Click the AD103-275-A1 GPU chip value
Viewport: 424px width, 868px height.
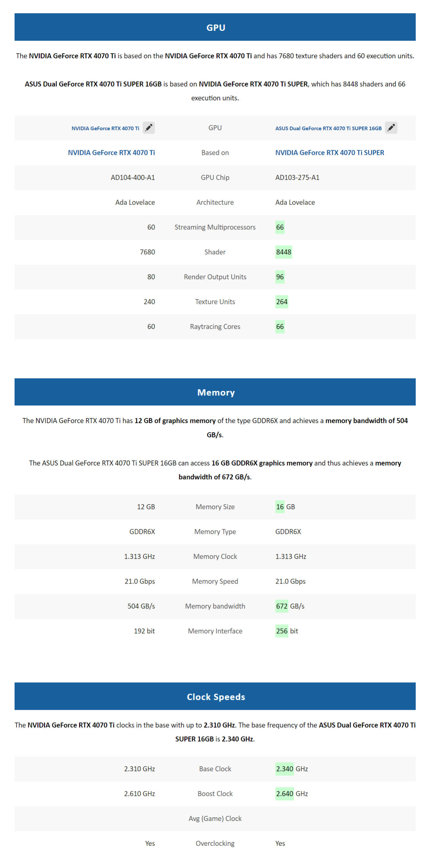(297, 178)
